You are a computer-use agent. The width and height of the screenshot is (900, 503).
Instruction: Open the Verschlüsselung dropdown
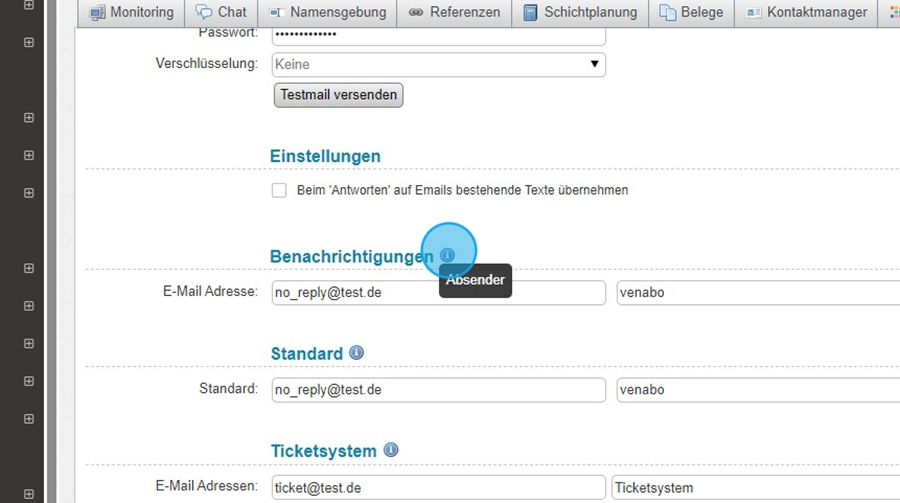(439, 64)
